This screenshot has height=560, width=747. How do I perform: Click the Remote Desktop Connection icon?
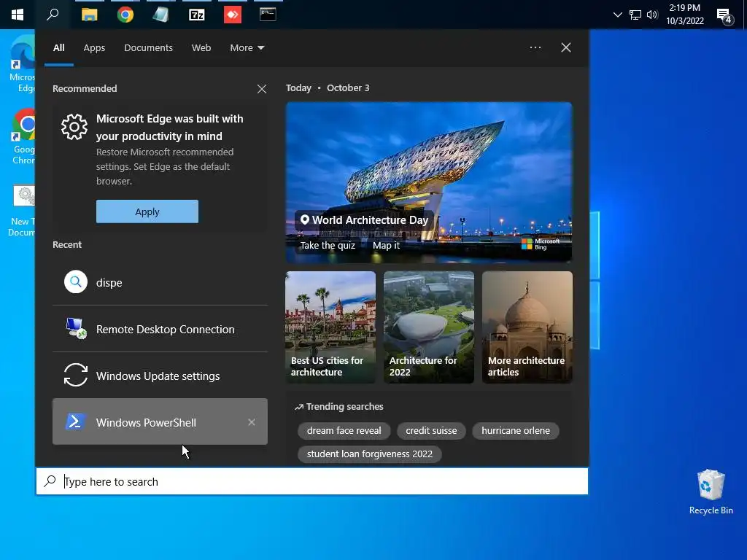pyautogui.click(x=76, y=328)
